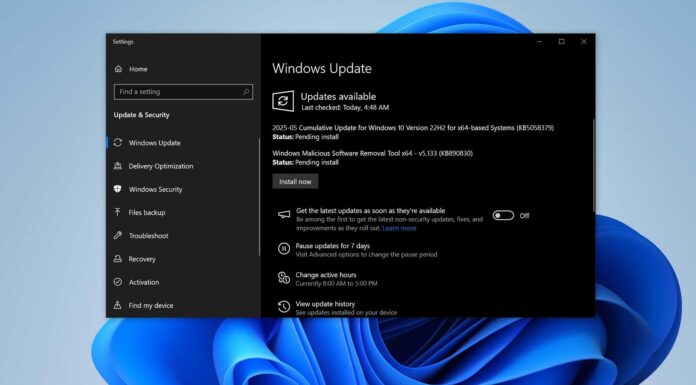
Task: Click the megaphone latest updates icon
Action: (x=284, y=214)
